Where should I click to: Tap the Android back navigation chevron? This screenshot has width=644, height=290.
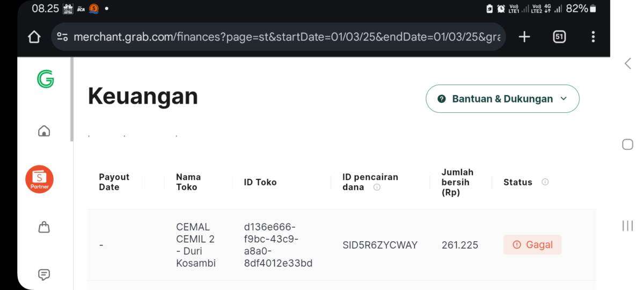[627, 63]
